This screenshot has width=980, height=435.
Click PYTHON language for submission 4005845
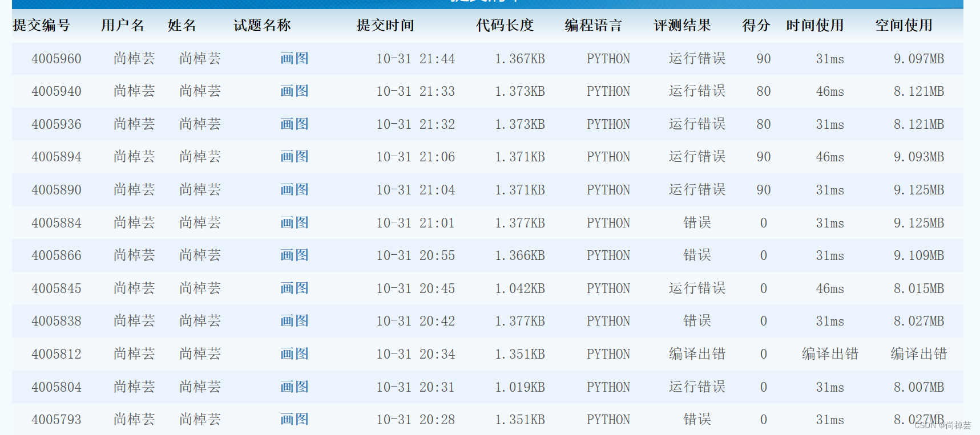click(x=608, y=288)
